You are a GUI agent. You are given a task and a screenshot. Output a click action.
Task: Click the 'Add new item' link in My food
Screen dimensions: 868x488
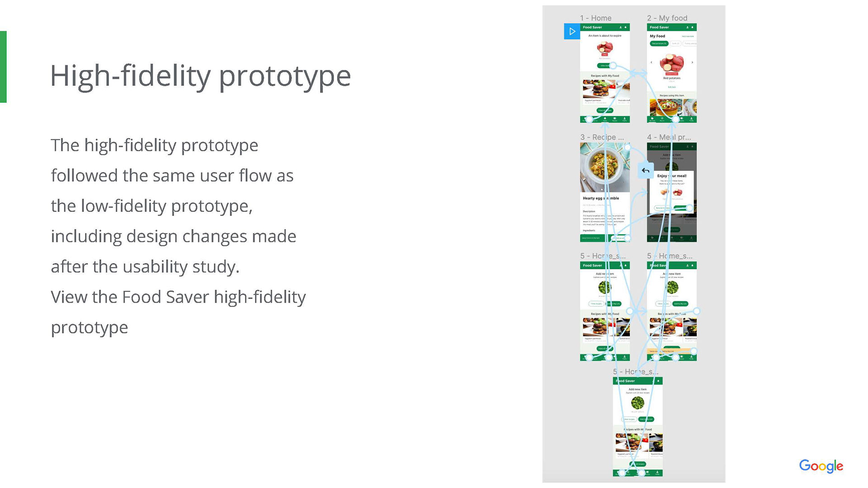coord(688,36)
